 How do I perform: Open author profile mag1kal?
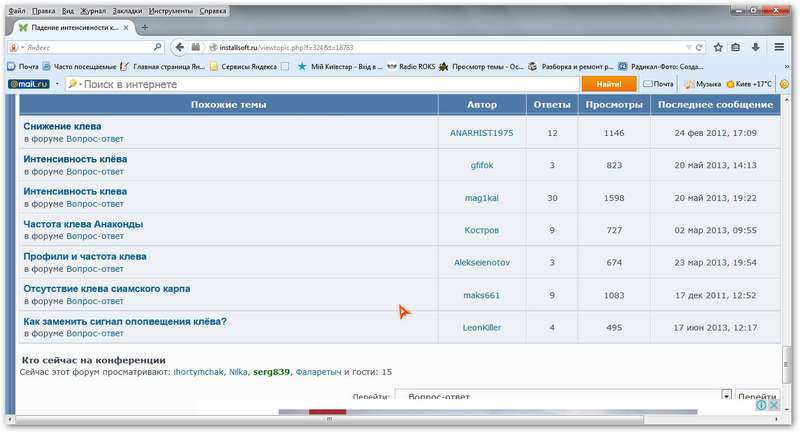coord(482,198)
